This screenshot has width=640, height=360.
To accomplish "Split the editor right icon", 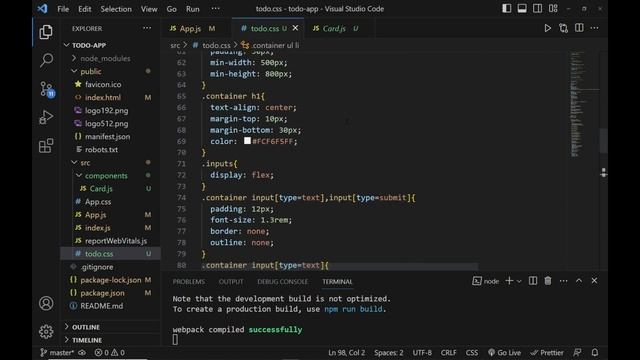I will click(x=579, y=28).
